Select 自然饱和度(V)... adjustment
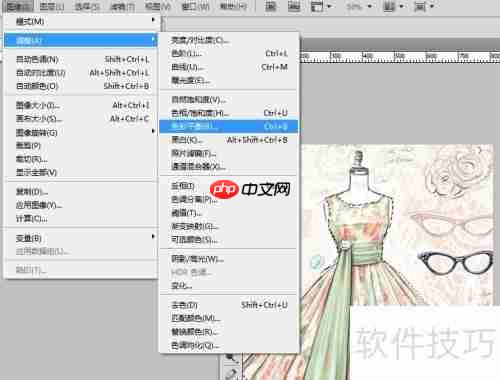This screenshot has height=380, width=500. [x=229, y=100]
